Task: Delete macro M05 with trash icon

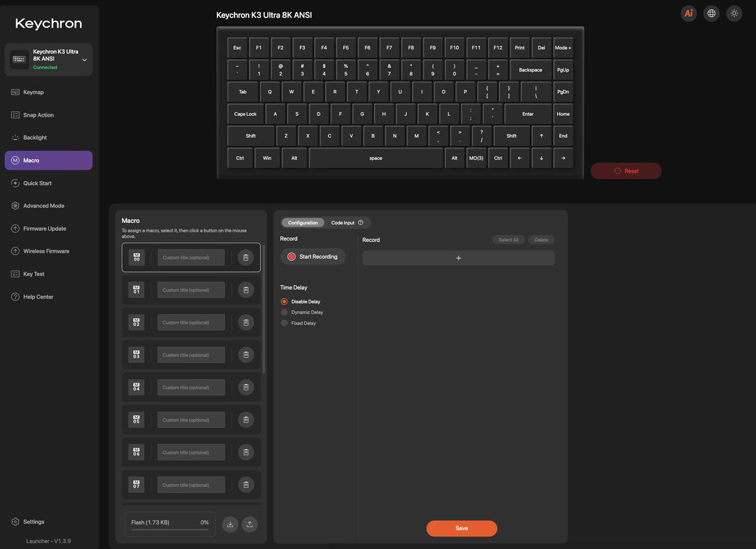Action: (x=246, y=420)
